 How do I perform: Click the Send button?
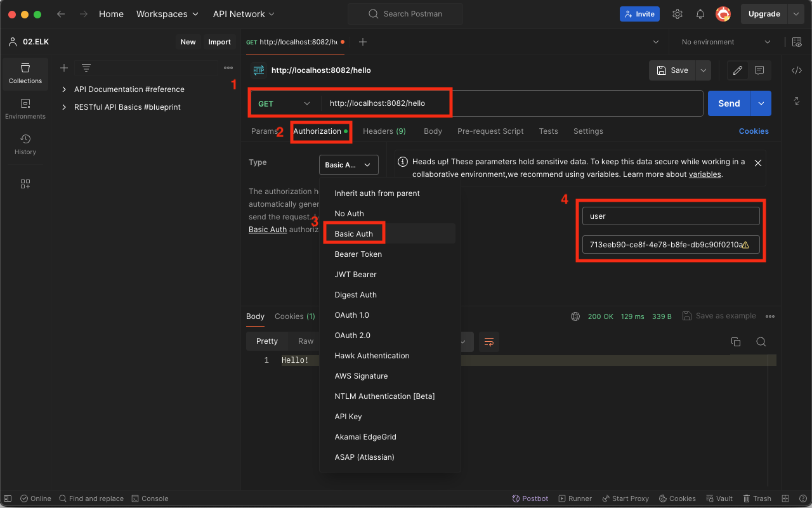[729, 103]
